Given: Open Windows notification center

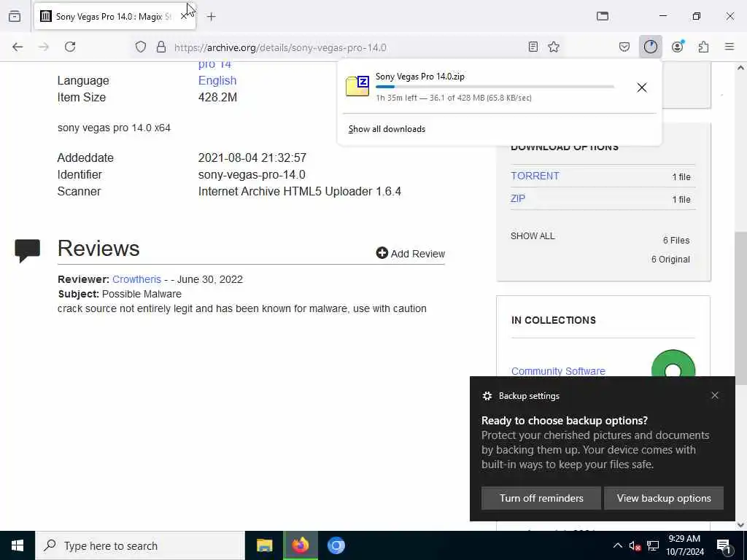Looking at the screenshot, I should coord(724,545).
